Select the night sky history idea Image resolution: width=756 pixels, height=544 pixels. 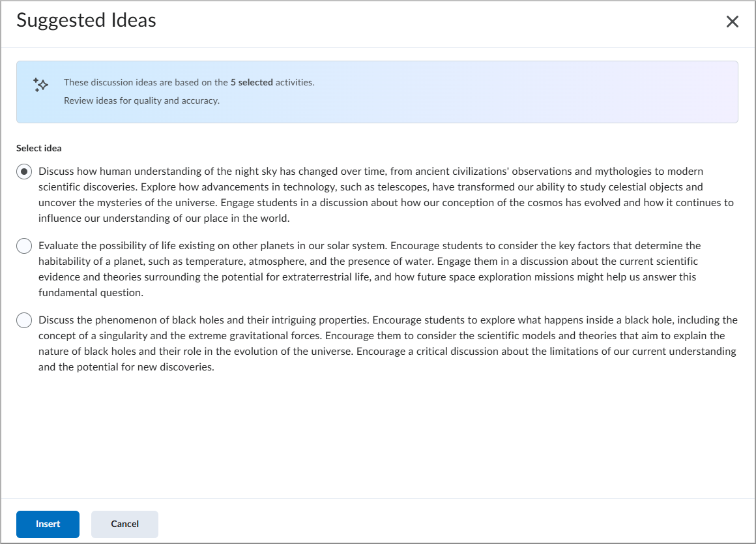pyautogui.click(x=23, y=172)
